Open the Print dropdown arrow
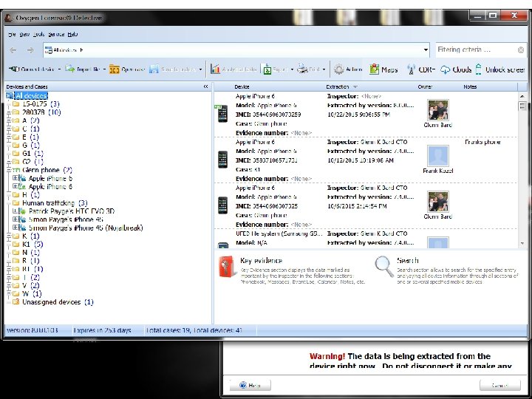Viewport: 532px width, 399px height. (x=324, y=69)
